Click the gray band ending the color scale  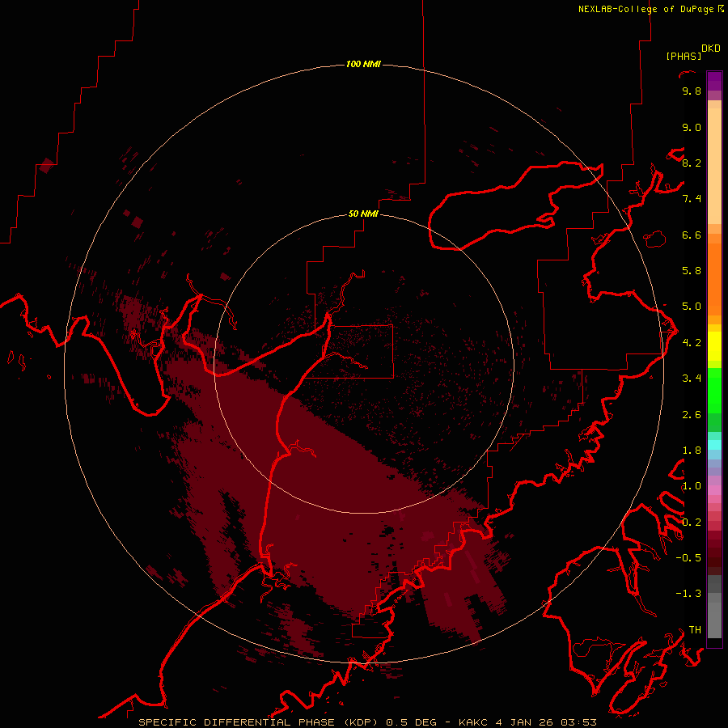[714, 608]
